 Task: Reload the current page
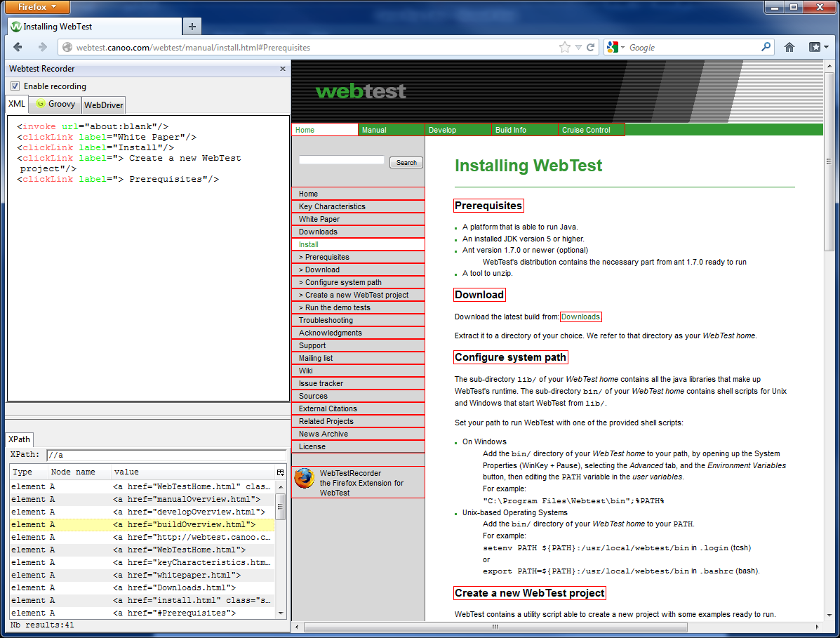click(x=590, y=47)
